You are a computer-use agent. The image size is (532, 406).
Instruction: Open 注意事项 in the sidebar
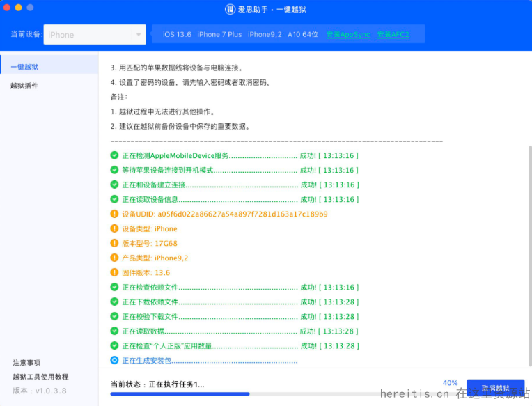click(x=26, y=363)
